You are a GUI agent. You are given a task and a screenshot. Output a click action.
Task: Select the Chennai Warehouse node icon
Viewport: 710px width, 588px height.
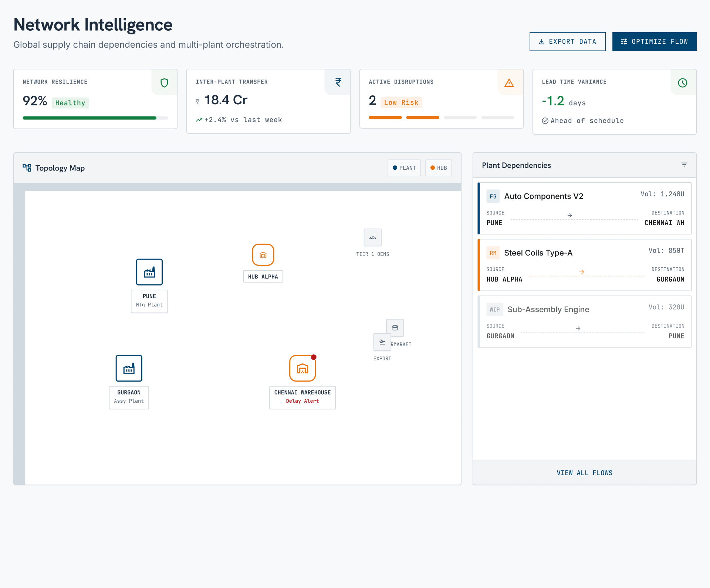(x=302, y=368)
